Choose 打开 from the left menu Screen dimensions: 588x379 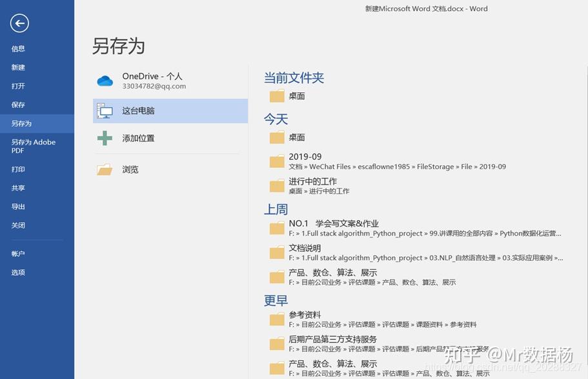(x=18, y=86)
